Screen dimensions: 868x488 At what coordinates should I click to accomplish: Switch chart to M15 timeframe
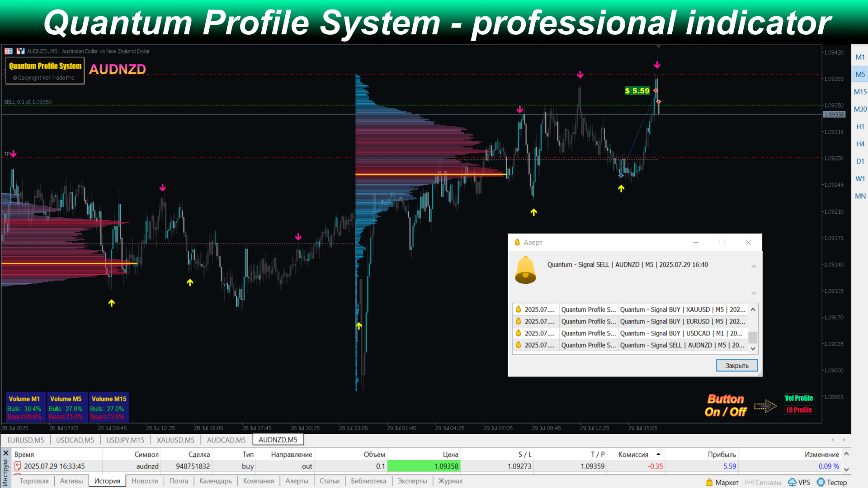tap(860, 92)
